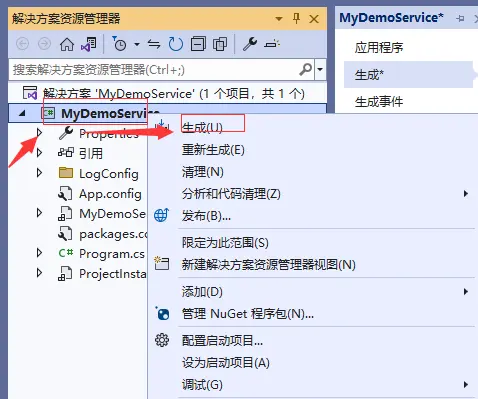Click C# project icon for MyDemoService
The height and width of the screenshot is (399, 478).
tap(48, 113)
